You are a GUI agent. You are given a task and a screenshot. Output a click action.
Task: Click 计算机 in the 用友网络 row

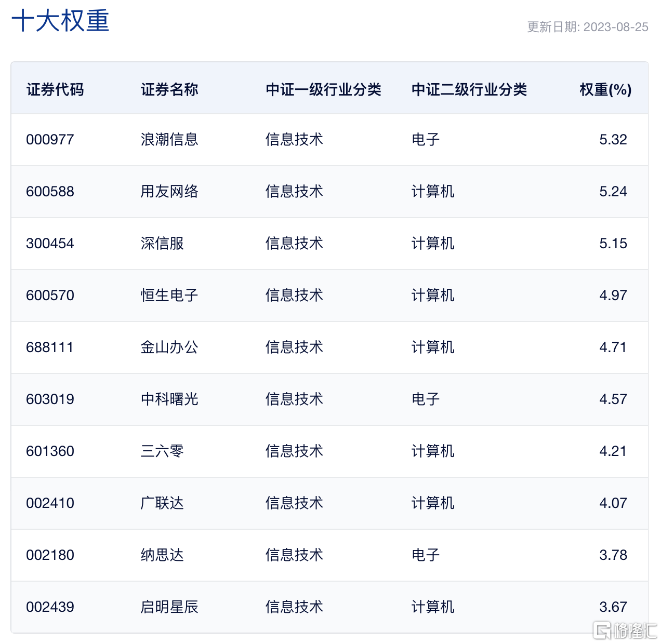pos(433,192)
